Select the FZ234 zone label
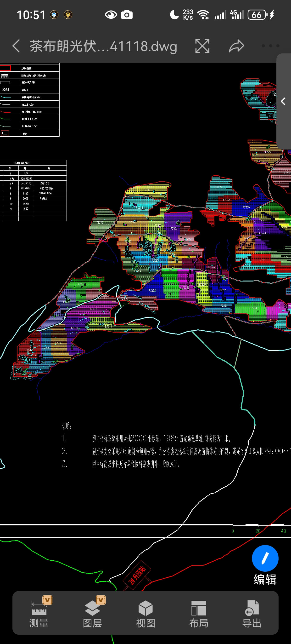The image size is (291, 644). click(253, 308)
